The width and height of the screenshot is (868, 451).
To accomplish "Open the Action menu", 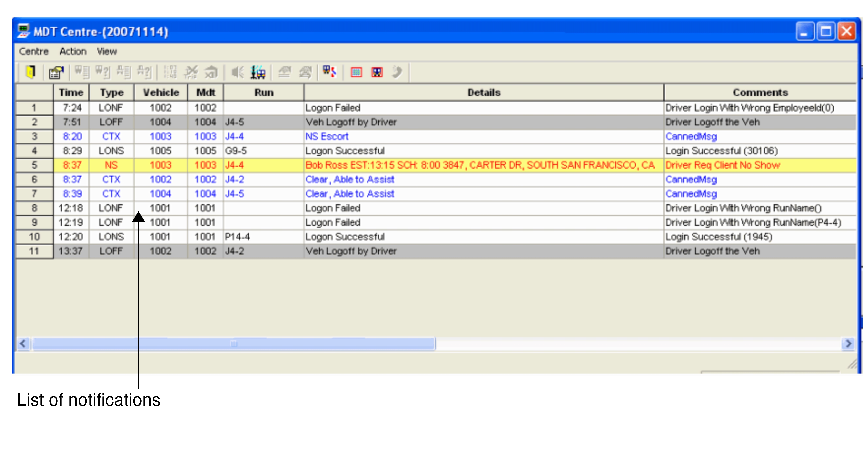I will pyautogui.click(x=73, y=51).
